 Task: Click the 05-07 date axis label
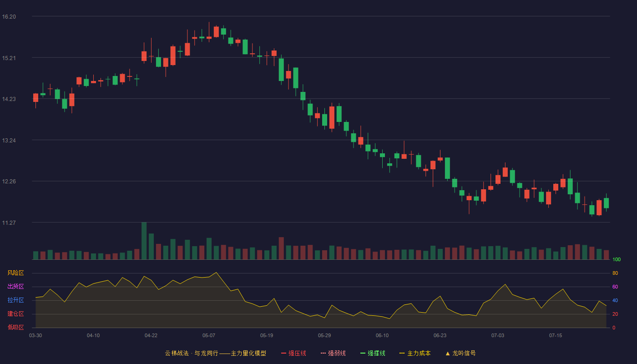coord(209,335)
